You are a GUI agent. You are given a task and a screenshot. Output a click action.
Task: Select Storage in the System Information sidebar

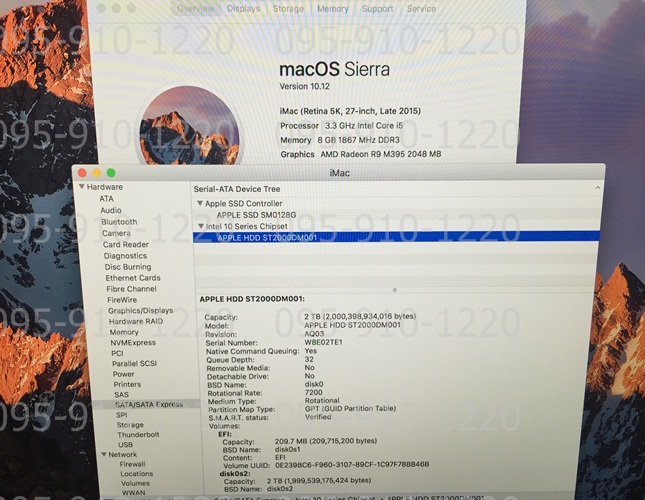130,425
